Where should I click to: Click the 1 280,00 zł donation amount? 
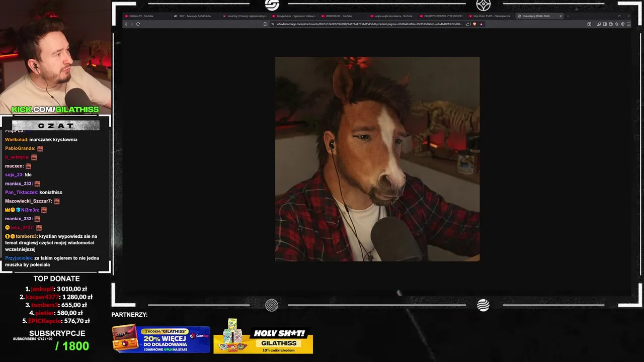[x=77, y=297]
